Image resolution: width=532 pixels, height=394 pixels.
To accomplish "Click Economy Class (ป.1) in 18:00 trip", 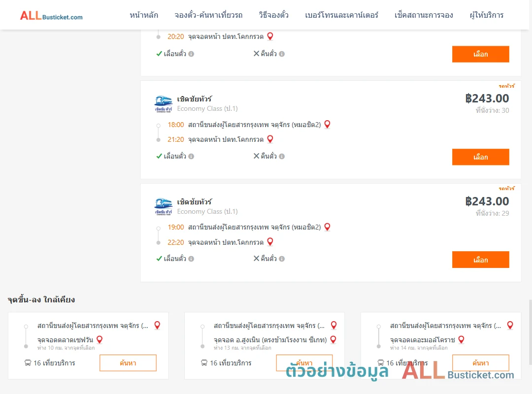I will pos(207,108).
